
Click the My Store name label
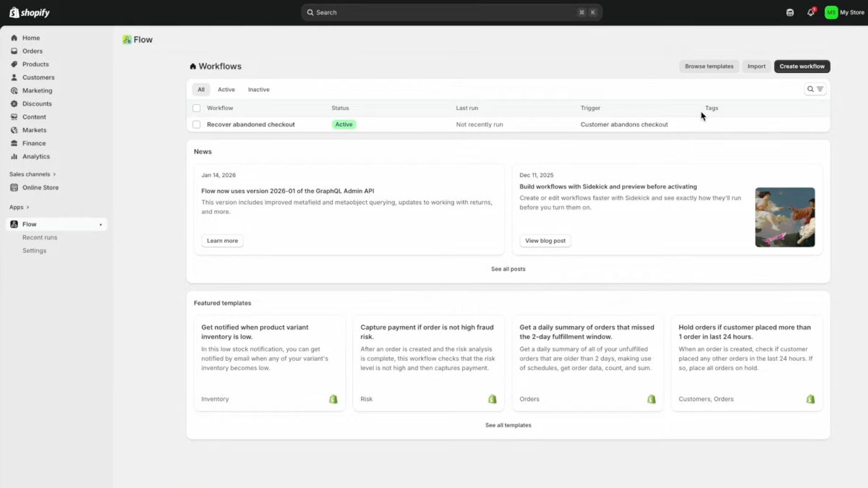[852, 12]
